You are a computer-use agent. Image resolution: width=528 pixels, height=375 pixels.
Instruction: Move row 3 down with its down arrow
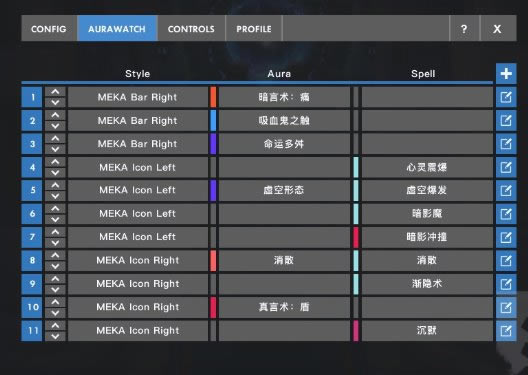pos(55,149)
